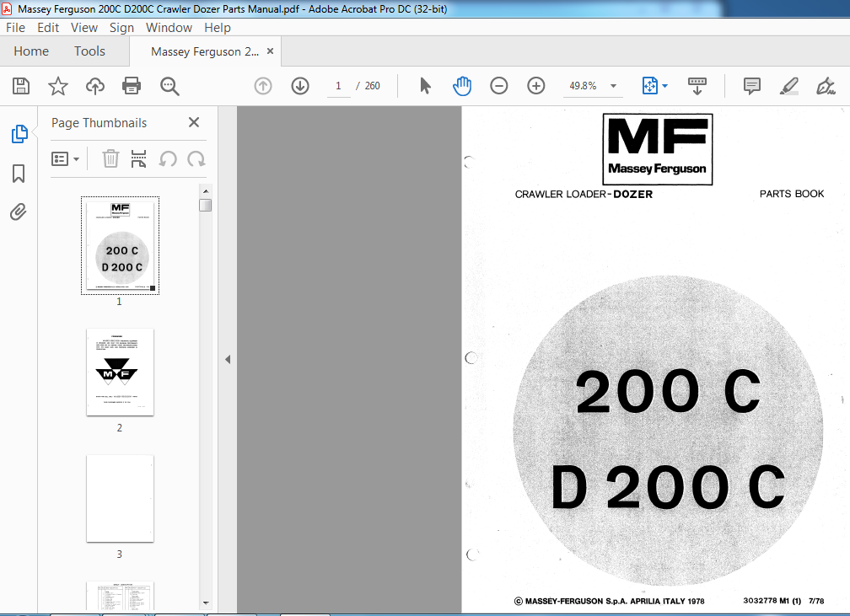The width and height of the screenshot is (850, 616).
Task: Click the thumbnail panel scrollbar handle
Action: click(206, 206)
